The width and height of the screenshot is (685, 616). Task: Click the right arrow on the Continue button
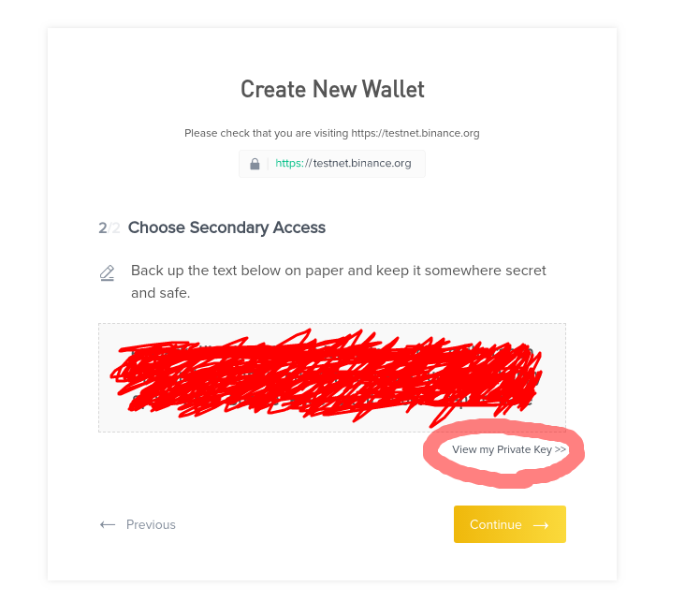pos(541,525)
